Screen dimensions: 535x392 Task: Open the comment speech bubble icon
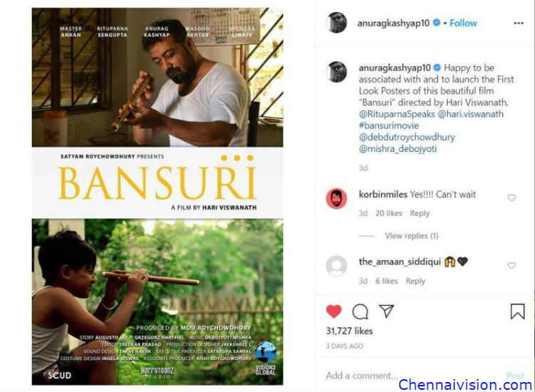[360, 311]
